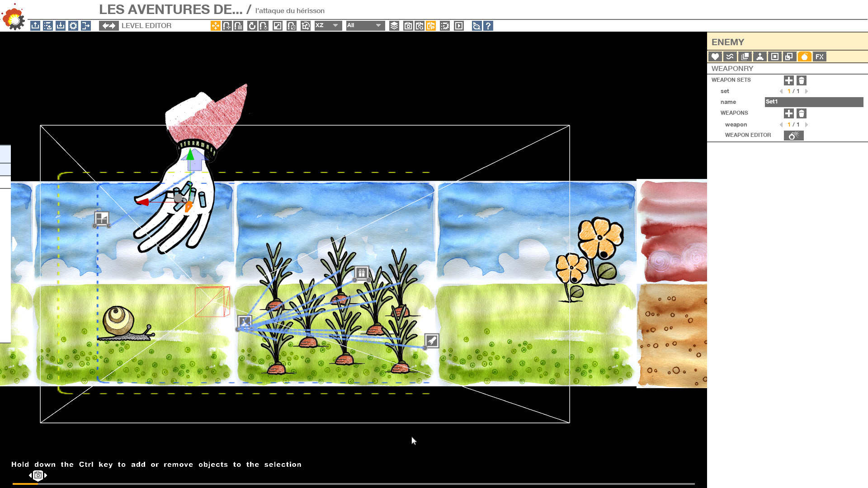This screenshot has width=868, height=488.
Task: Edit the Set1 name input field
Action: pos(814,102)
